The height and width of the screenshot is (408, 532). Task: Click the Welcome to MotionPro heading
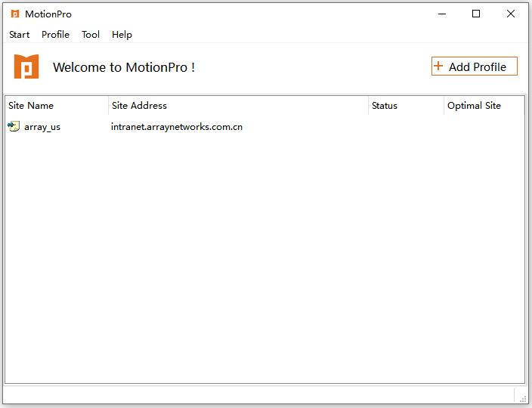[124, 67]
